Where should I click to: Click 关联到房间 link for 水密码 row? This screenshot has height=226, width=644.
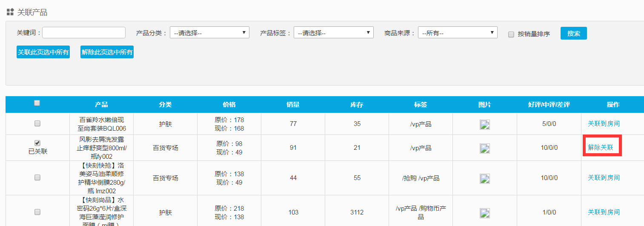pos(604,212)
